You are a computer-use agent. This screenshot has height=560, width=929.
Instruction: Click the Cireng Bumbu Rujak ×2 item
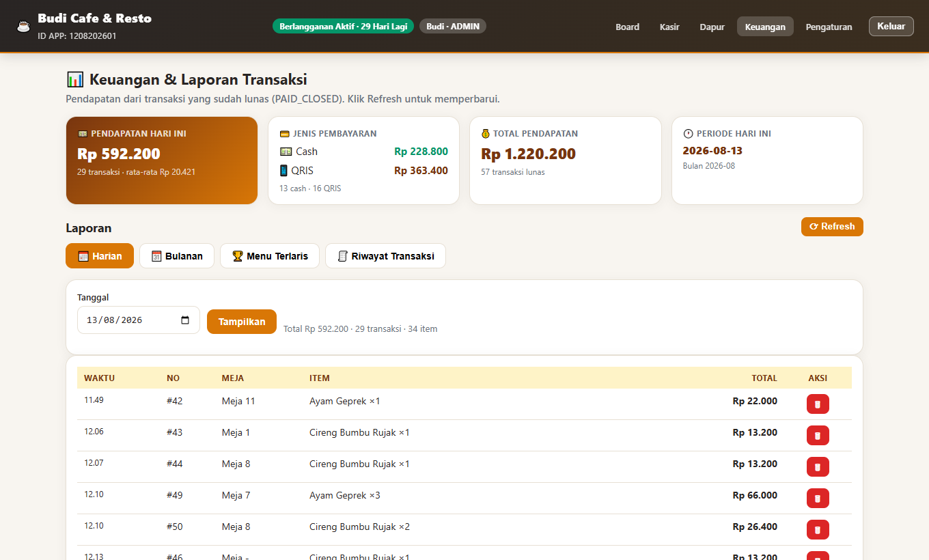coord(359,527)
